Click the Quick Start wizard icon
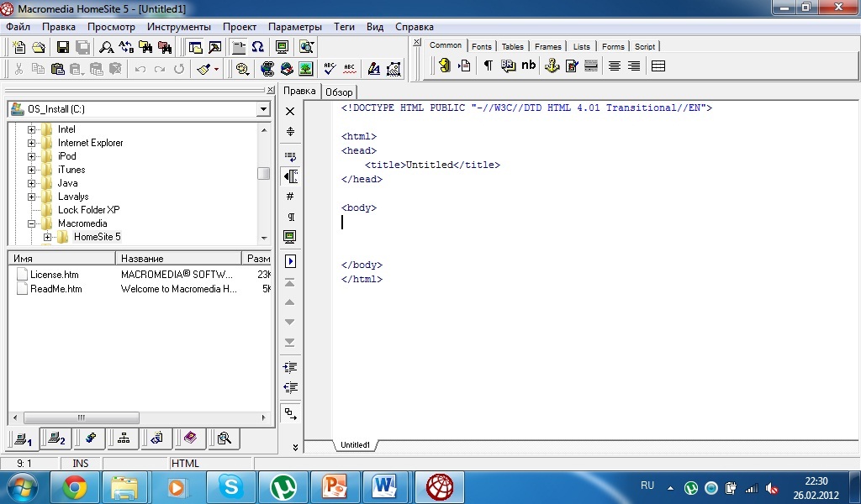861x504 pixels. (444, 66)
